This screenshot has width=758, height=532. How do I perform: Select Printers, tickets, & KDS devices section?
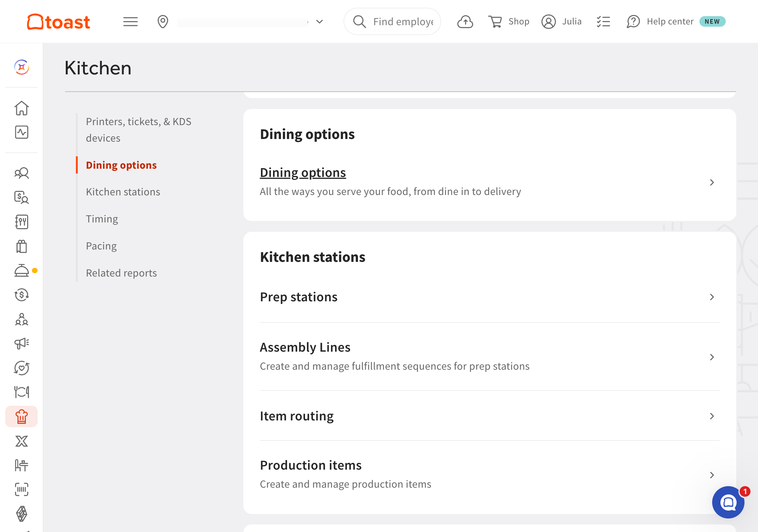pyautogui.click(x=139, y=130)
